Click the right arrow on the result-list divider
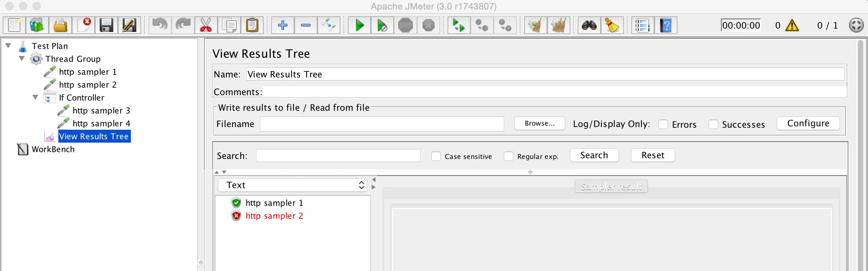 click(x=374, y=187)
